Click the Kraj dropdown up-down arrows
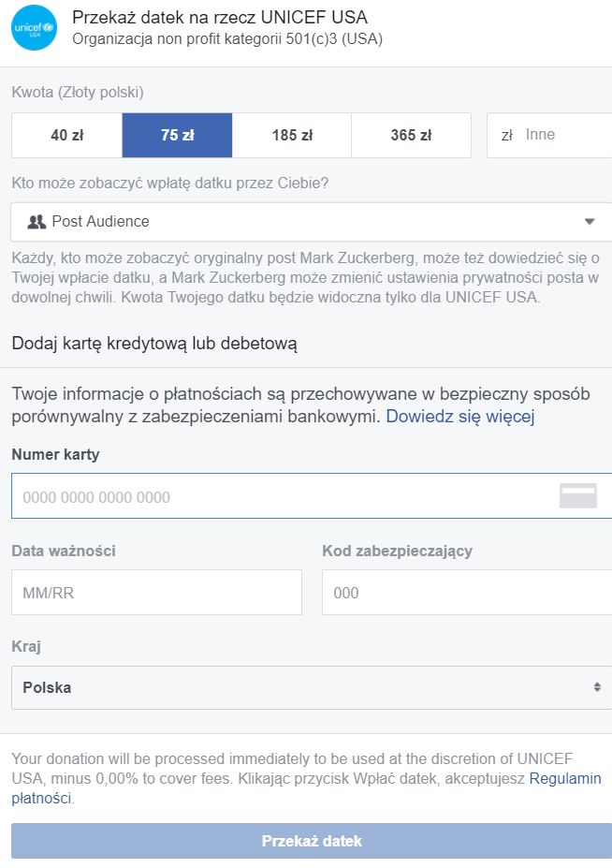This screenshot has width=612, height=868. click(x=597, y=687)
